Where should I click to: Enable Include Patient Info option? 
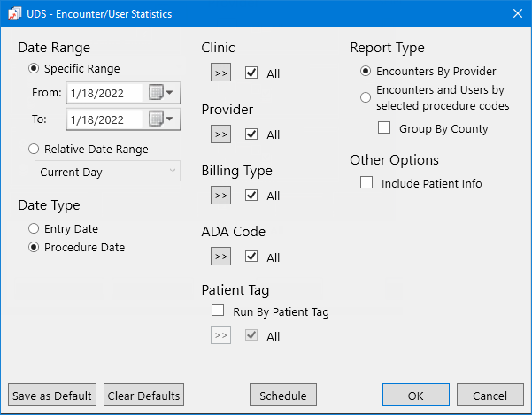(x=366, y=182)
